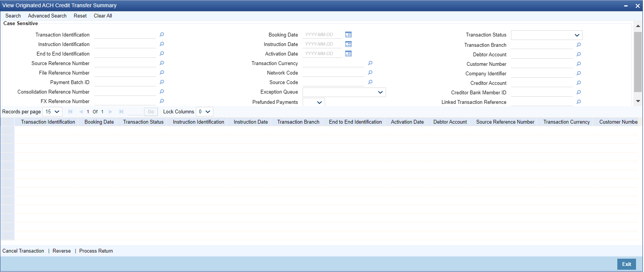Click the Booking Date input field
644x272 pixels.
(x=322, y=35)
